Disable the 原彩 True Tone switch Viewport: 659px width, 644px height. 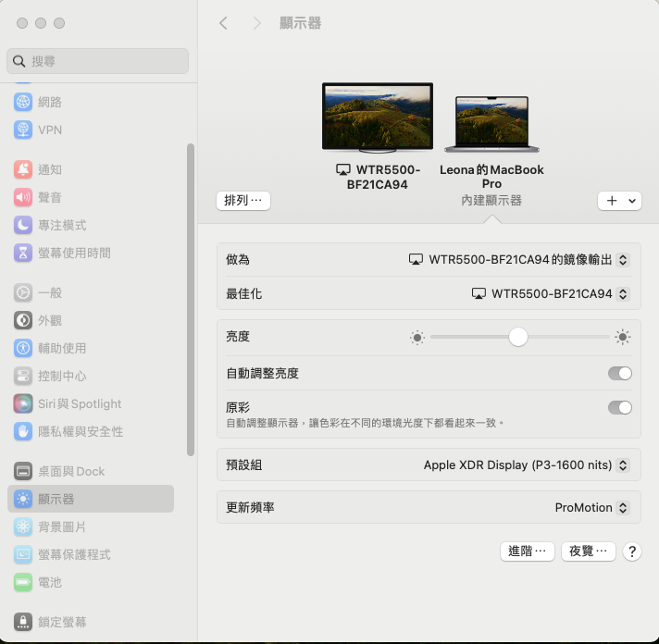point(619,407)
